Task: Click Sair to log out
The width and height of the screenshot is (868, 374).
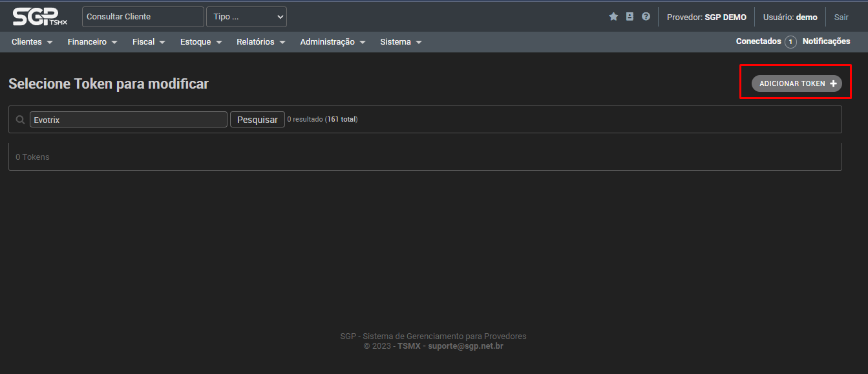Action: click(841, 17)
